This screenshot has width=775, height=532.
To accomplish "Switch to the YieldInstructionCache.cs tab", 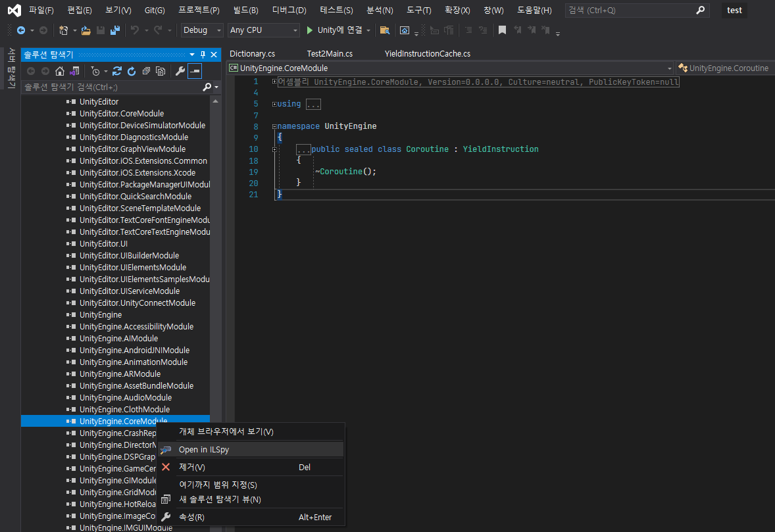I will (x=428, y=53).
